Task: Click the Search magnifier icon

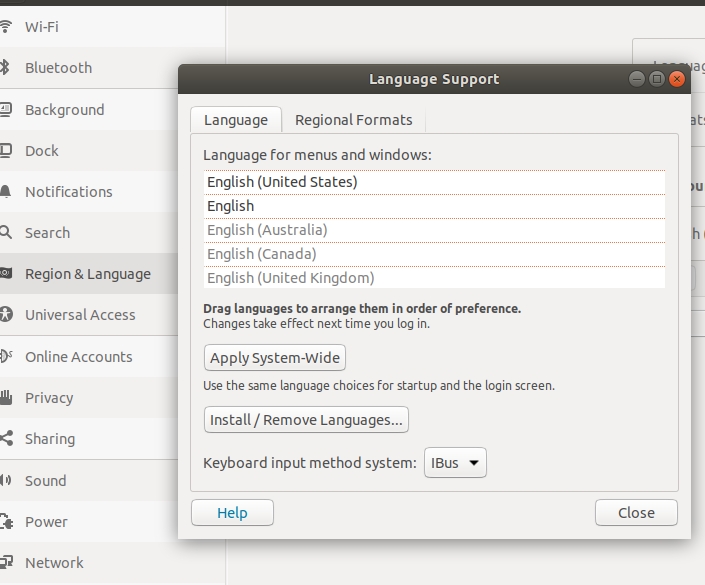Action: [x=5, y=233]
